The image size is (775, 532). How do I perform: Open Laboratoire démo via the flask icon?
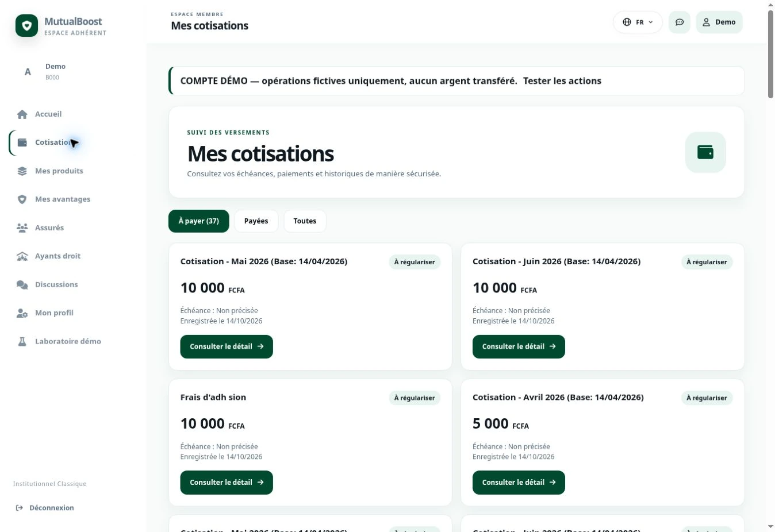click(x=22, y=342)
